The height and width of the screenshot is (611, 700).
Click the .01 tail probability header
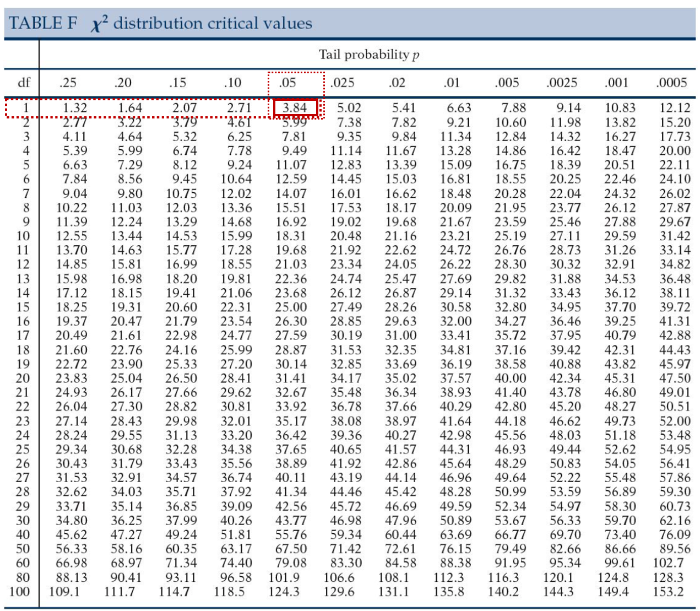452,83
